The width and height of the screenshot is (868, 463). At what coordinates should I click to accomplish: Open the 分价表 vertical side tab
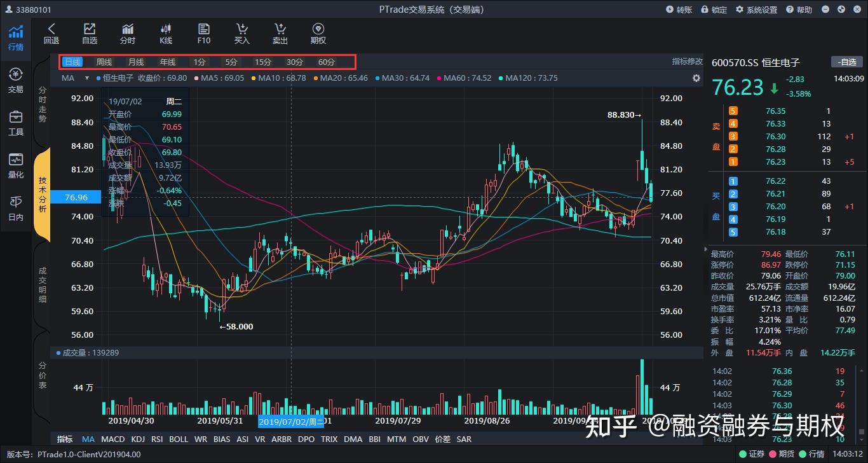(x=43, y=375)
